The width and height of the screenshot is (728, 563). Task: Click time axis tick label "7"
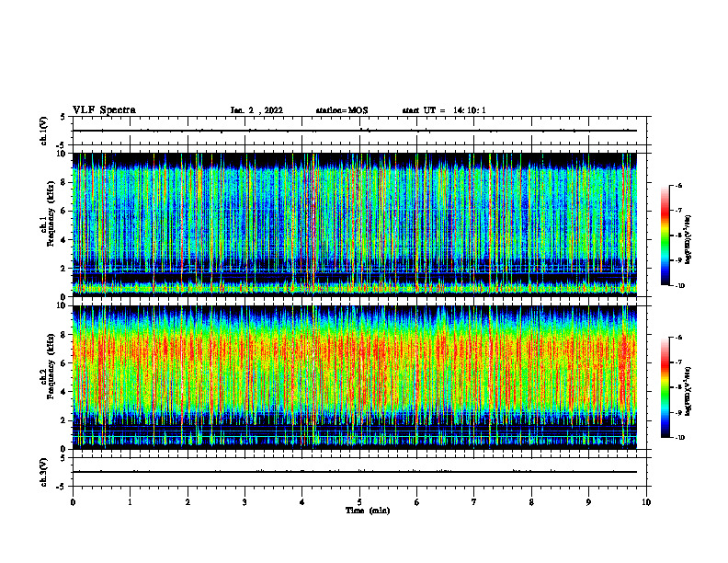click(x=474, y=502)
